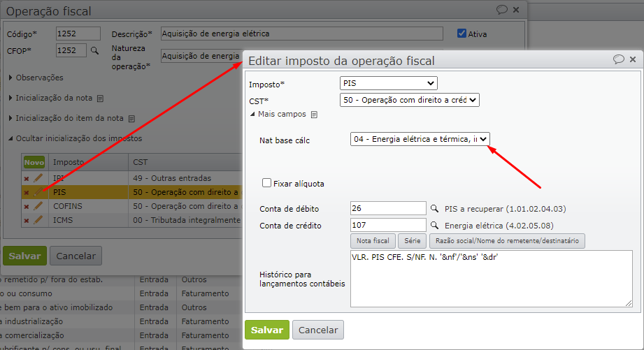Collapse Ocultar inicialização dos impostos
This screenshot has width=644, height=350.
click(75, 138)
